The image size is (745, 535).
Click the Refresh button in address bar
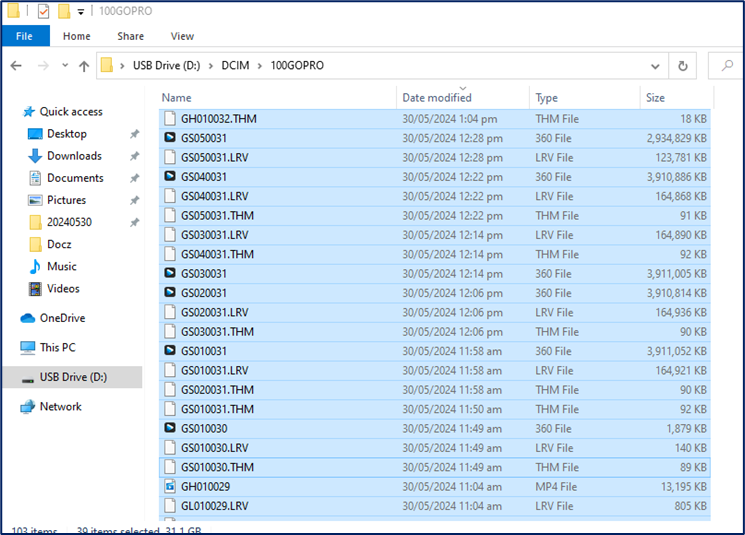683,66
